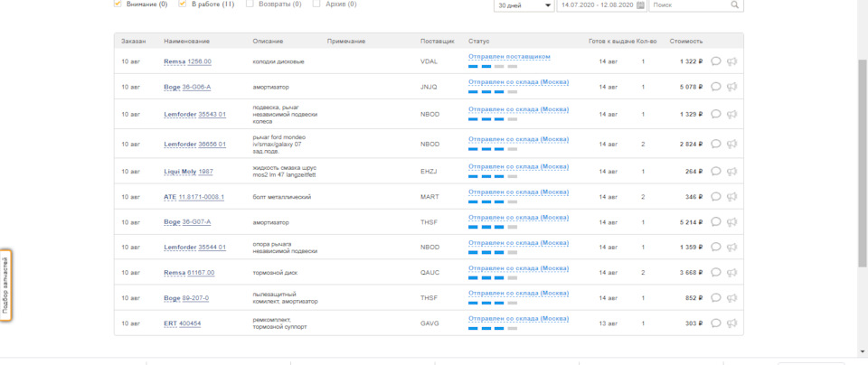Open comment bubble for Remsa 61167.00 row
Viewport: 868px width, 365px height.
point(715,272)
